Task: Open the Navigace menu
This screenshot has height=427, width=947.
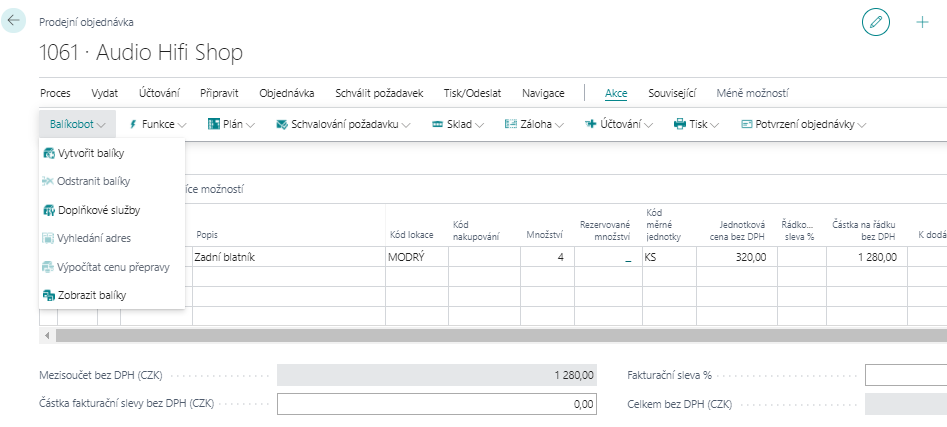Action: [x=543, y=93]
